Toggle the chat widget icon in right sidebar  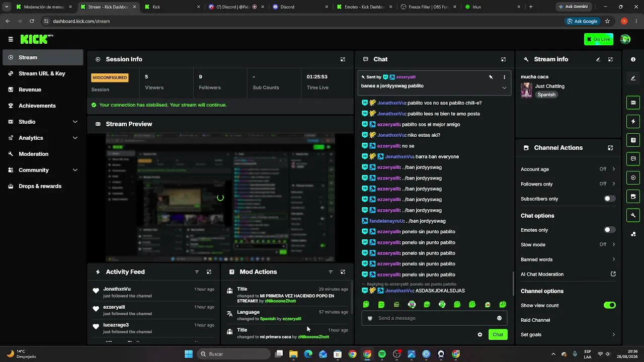click(633, 159)
